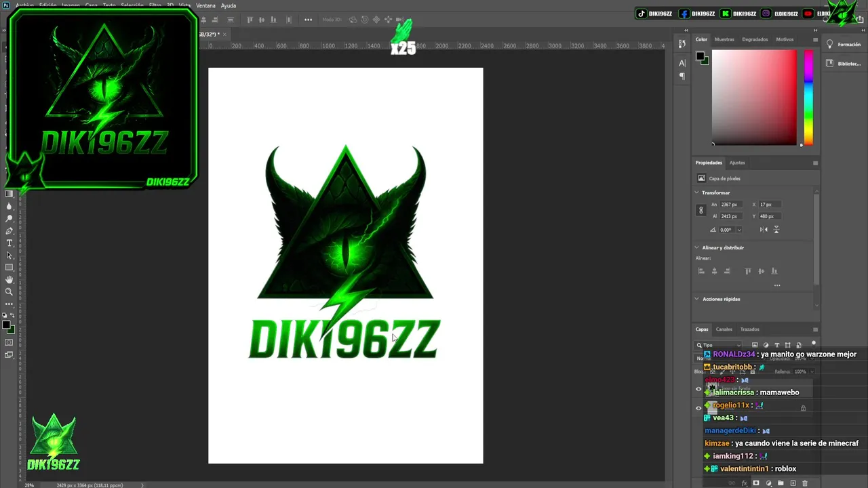Image resolution: width=868 pixels, height=488 pixels.
Task: Open the Edit Toolbar three-dots button
Action: [x=9, y=304]
